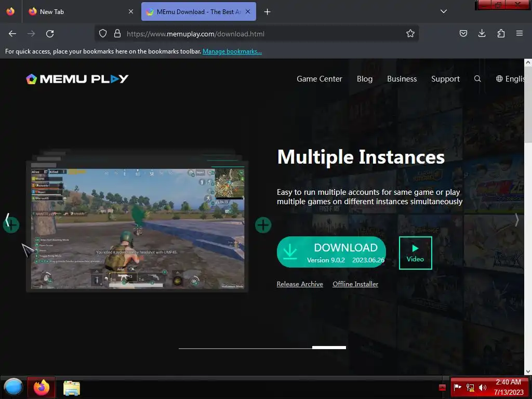Show the previous carousel slide arrow
Screen dimensions: 532x399
7,220
